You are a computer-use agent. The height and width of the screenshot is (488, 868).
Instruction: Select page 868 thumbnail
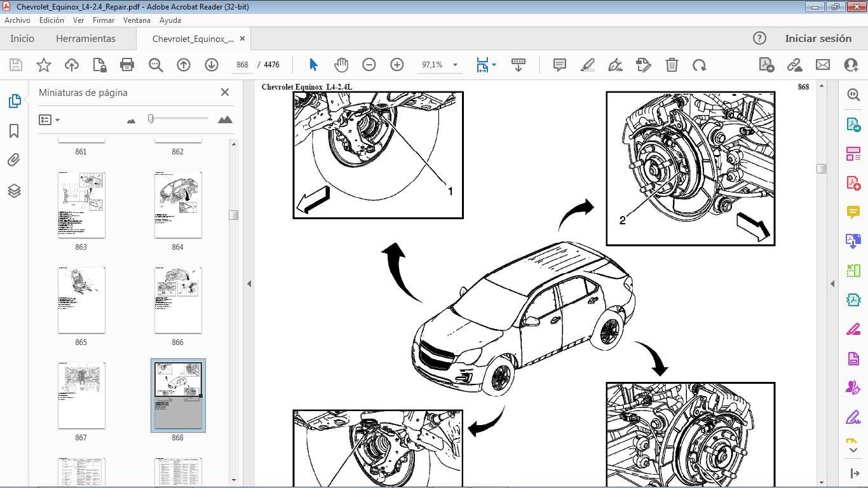(x=178, y=395)
